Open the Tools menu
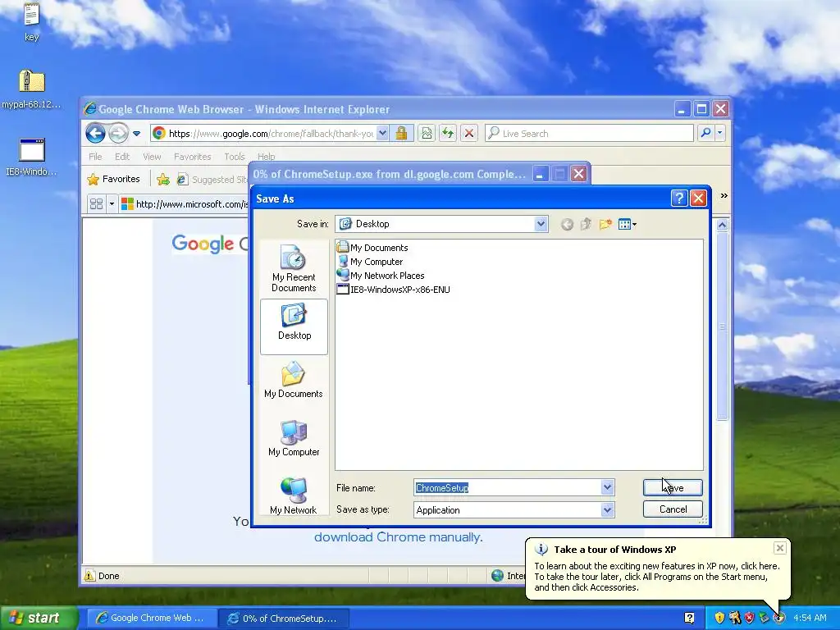The image size is (840, 630). (x=234, y=157)
